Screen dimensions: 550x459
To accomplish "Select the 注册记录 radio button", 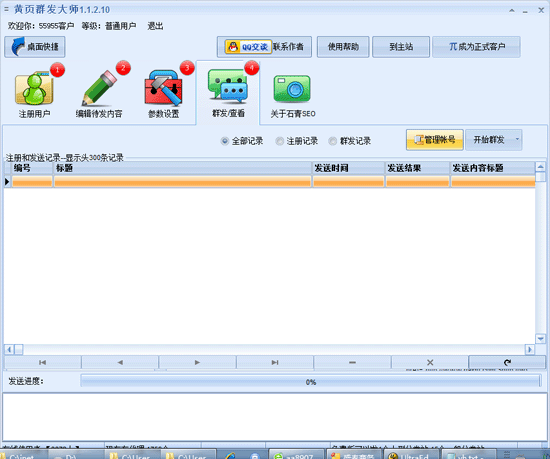I will 280,141.
